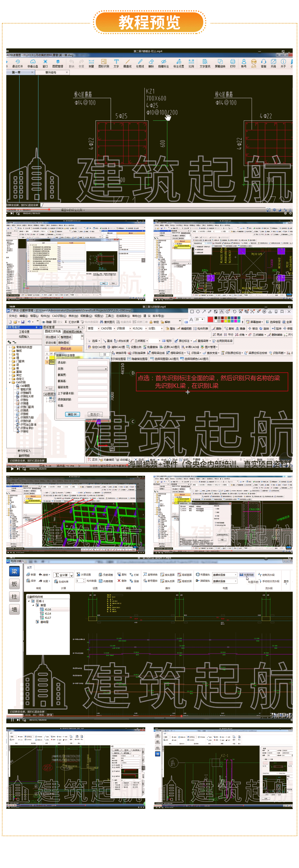
Task: Open the 会员 VIP icon
Action: click(253, 64)
